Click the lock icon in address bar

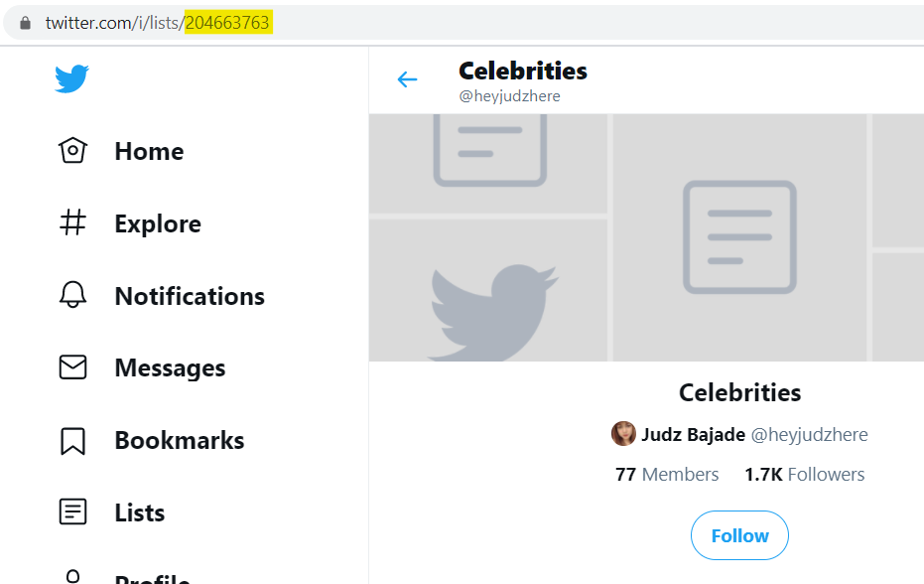coord(25,23)
